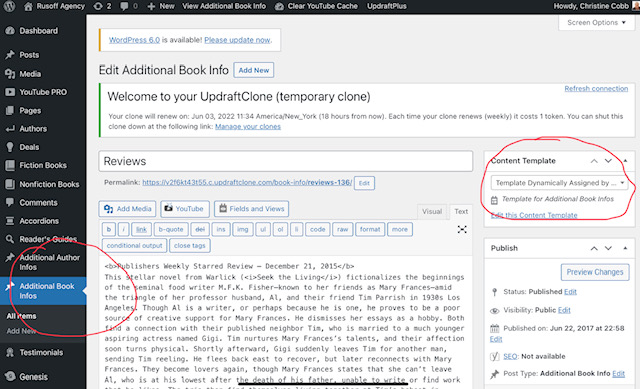Click Edit button next to permalink
The image size is (640, 389).
[x=364, y=183]
